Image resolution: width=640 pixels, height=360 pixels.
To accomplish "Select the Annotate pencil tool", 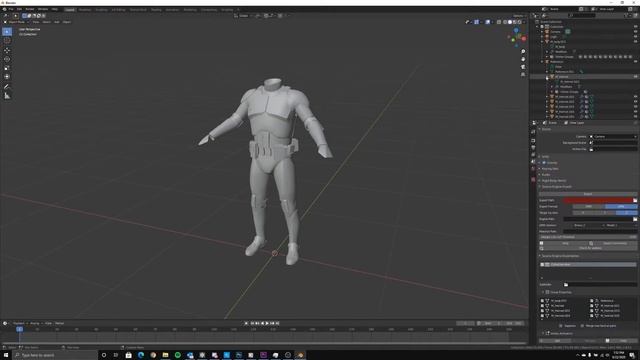I will click(x=7, y=87).
